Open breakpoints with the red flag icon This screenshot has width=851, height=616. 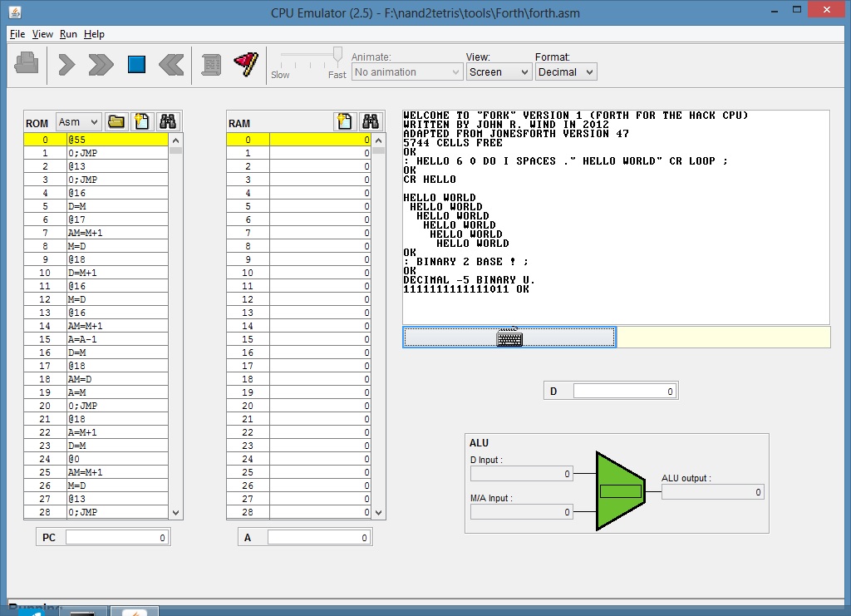(x=245, y=65)
